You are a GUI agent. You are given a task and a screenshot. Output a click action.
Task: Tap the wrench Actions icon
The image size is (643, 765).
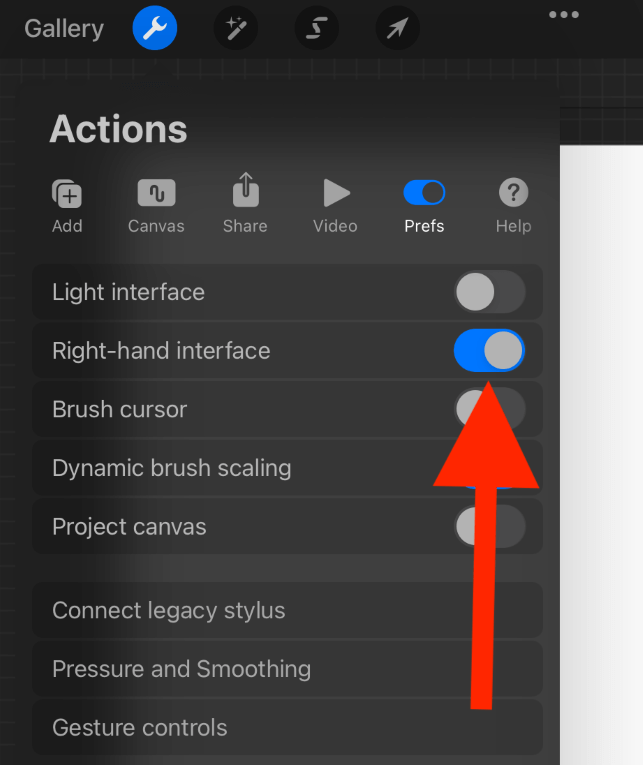pos(155,29)
